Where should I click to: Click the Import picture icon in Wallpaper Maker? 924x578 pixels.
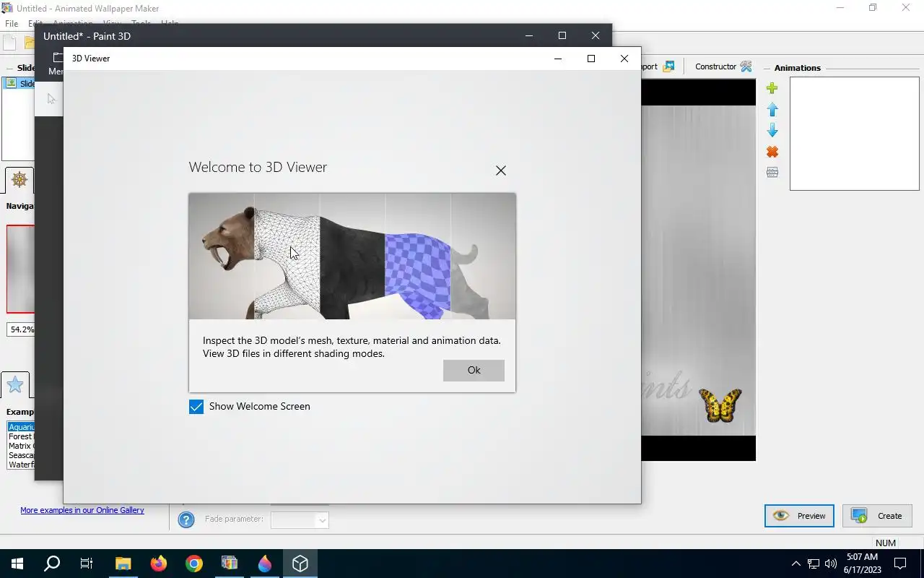pos(668,66)
